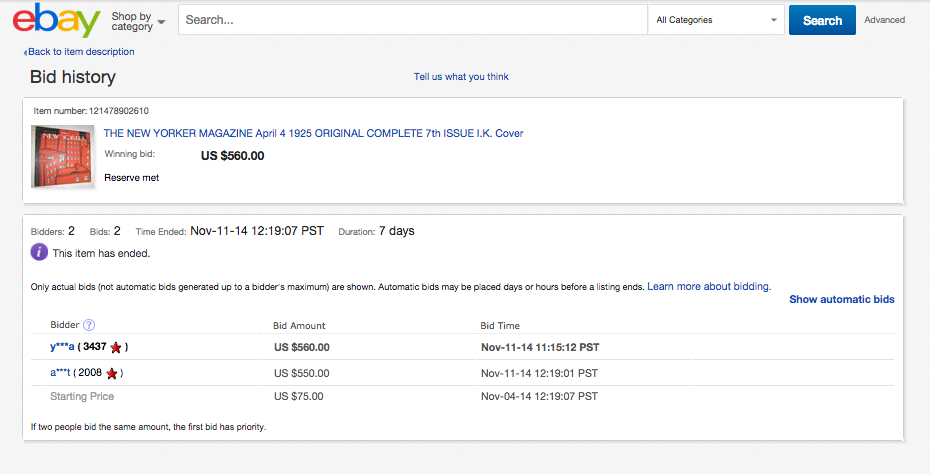Open THE NEW YORKER MAGAZINE listing title
930x474 pixels.
(x=313, y=133)
